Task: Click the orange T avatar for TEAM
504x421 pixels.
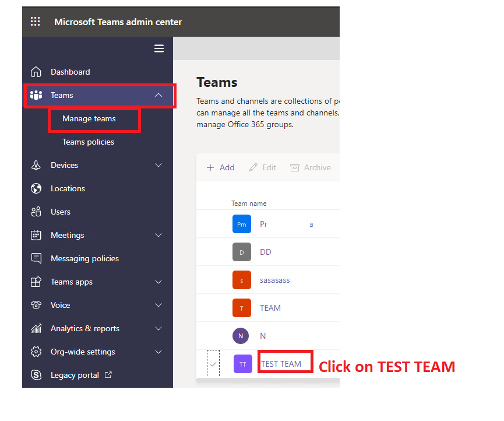Action: click(242, 308)
